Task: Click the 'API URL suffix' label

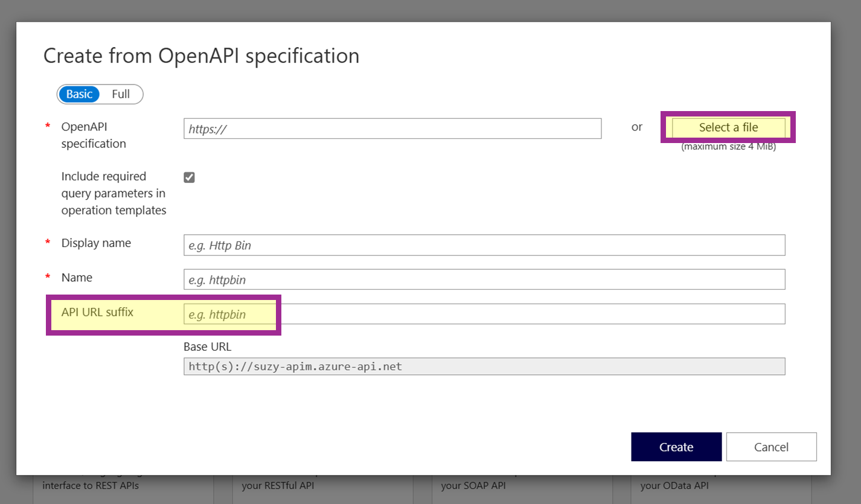Action: click(97, 312)
